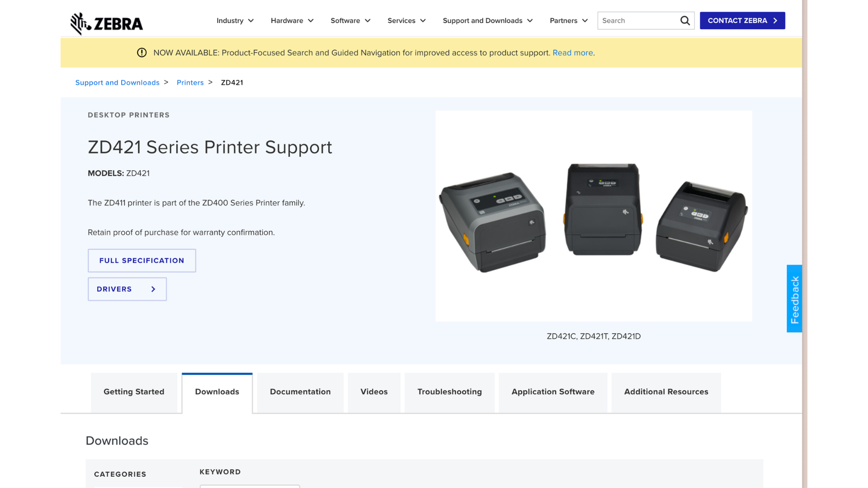Click the ZD421 Series Printer Support heading
Screen dimensions: 868x488
click(x=210, y=147)
